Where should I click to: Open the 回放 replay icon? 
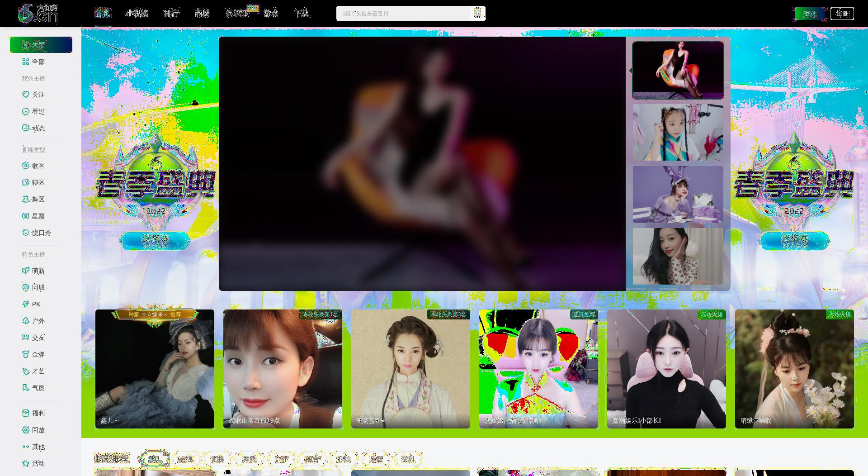coord(26,430)
